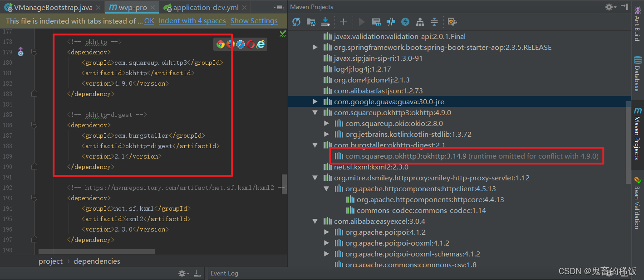
Task: Expand spring-boot-starter-aop dependency node
Action: pyautogui.click(x=315, y=48)
